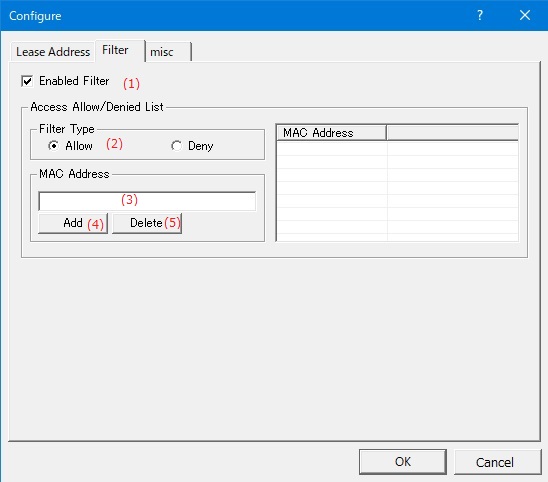Viewport: 548px width, 482px height.
Task: Delete the selected MAC address
Action: (x=147, y=223)
